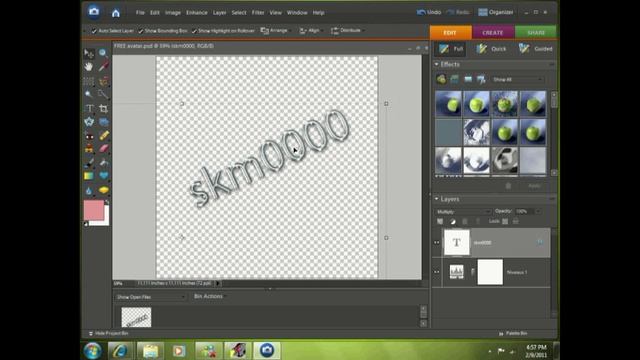Select the Gradient tool
The height and width of the screenshot is (360, 640).
pos(89,176)
